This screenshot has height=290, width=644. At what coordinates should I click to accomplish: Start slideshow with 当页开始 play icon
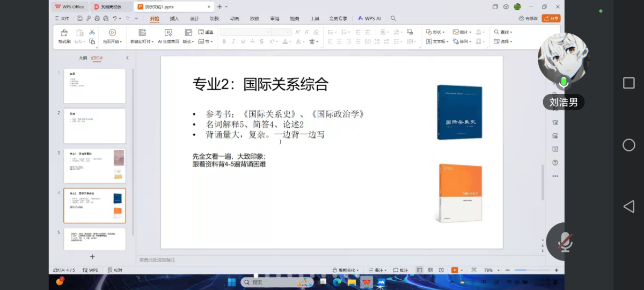coord(112,33)
